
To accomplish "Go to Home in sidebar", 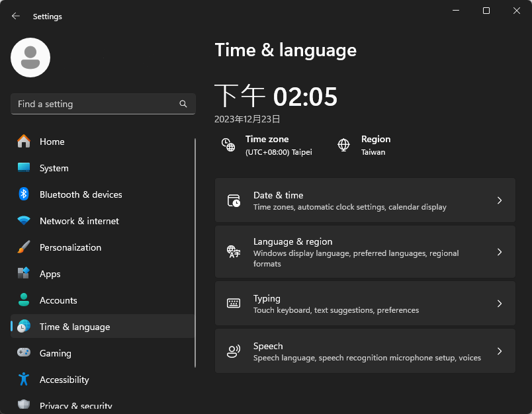I will tap(103, 142).
